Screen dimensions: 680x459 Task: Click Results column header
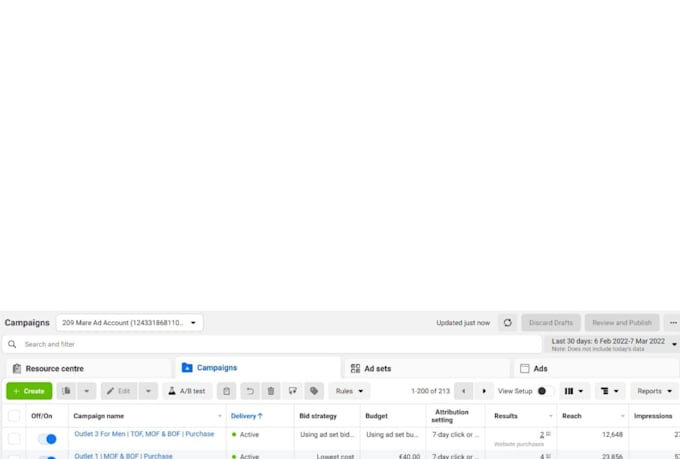click(x=506, y=416)
